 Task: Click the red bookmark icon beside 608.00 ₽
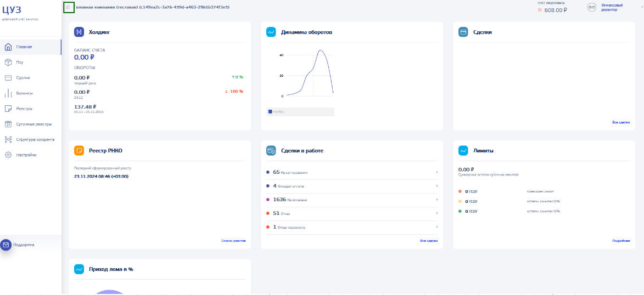(x=540, y=10)
